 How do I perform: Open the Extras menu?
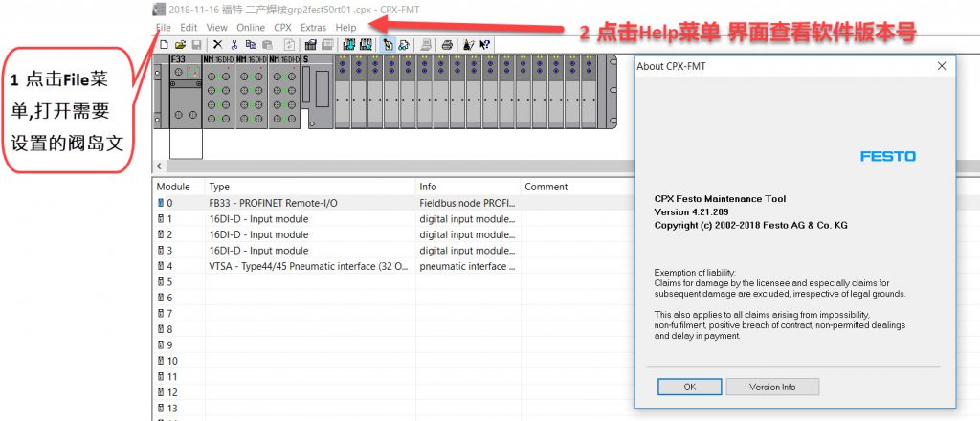pos(313,28)
